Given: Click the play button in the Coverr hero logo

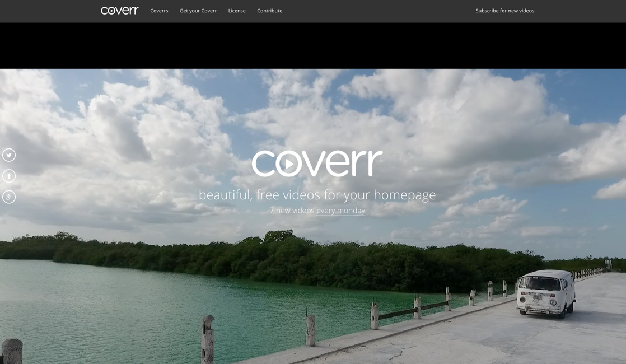Looking at the screenshot, I should 289,164.
